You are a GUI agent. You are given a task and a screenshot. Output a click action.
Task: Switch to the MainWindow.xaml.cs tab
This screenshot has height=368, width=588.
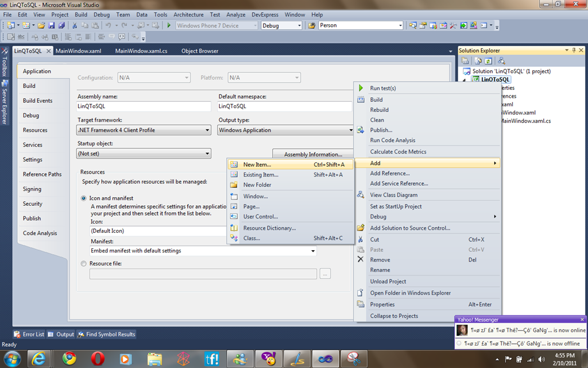pos(141,51)
